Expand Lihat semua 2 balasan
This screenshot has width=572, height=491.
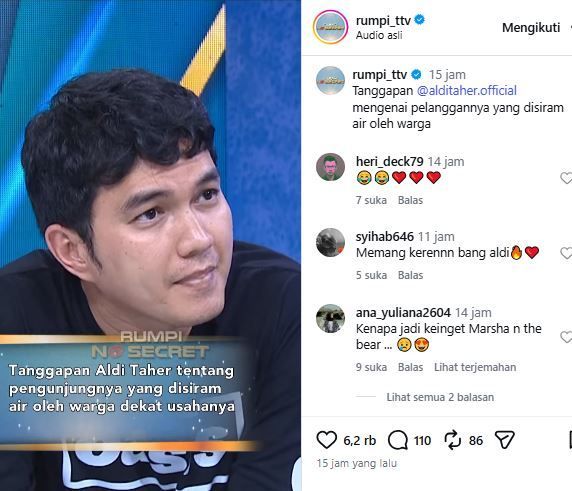click(x=440, y=397)
